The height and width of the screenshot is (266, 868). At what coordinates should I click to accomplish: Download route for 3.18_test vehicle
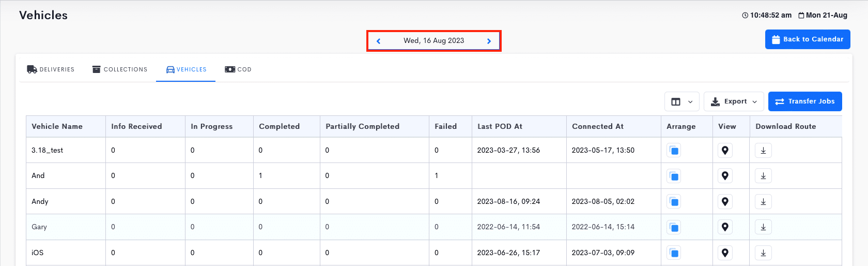click(763, 151)
